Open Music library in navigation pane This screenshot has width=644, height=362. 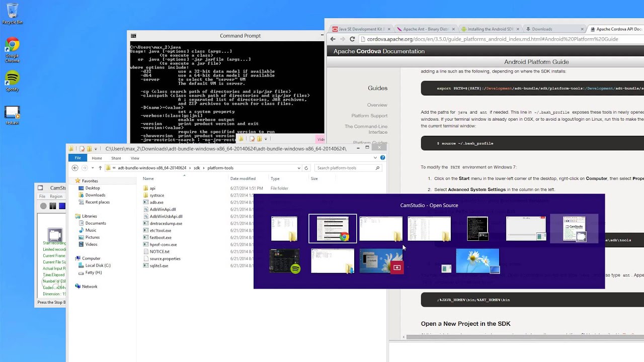[91, 230]
